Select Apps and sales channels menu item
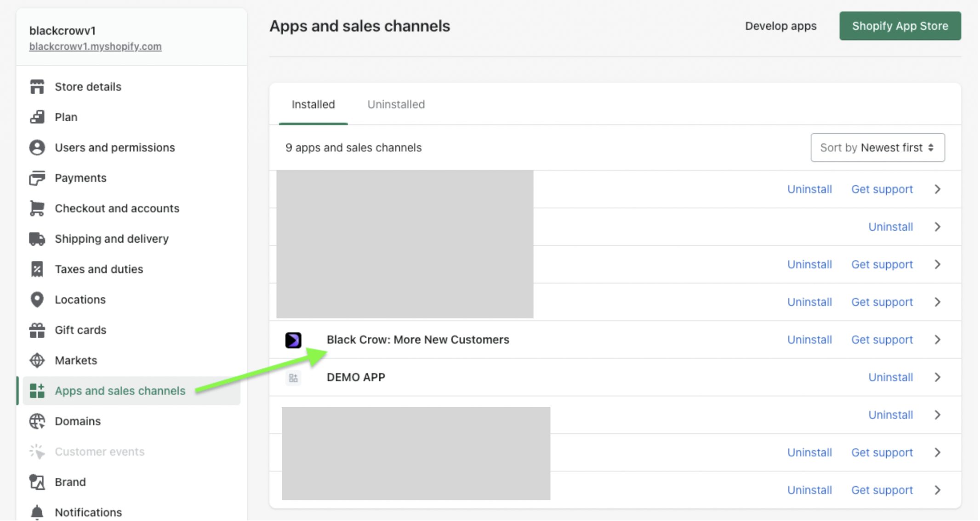The image size is (980, 521). coord(131,391)
